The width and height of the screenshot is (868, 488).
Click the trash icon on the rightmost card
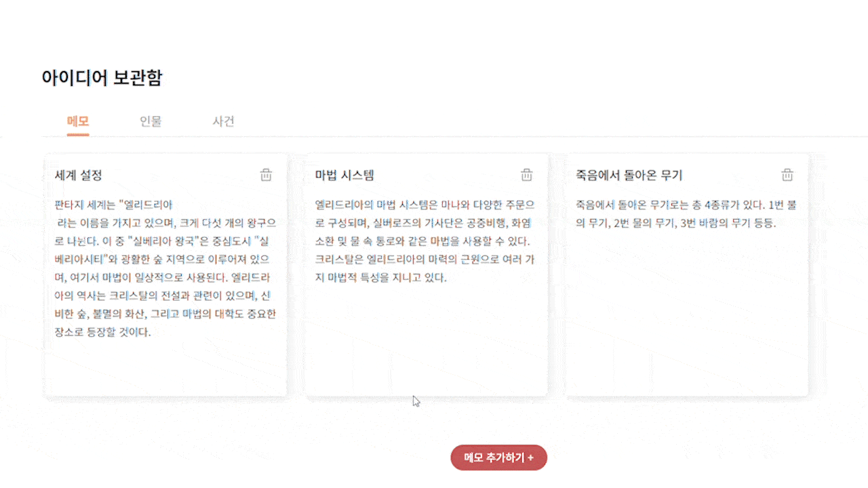tap(787, 175)
